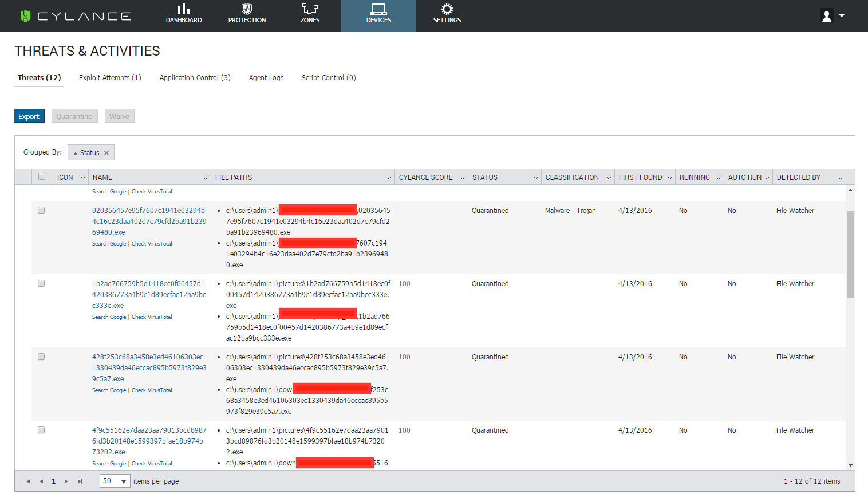
Task: Toggle sort direction on Status group chip
Action: (86, 153)
